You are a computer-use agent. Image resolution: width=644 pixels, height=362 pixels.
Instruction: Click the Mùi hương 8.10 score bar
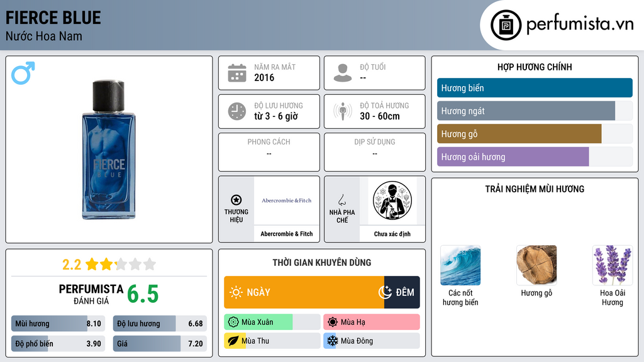58,324
